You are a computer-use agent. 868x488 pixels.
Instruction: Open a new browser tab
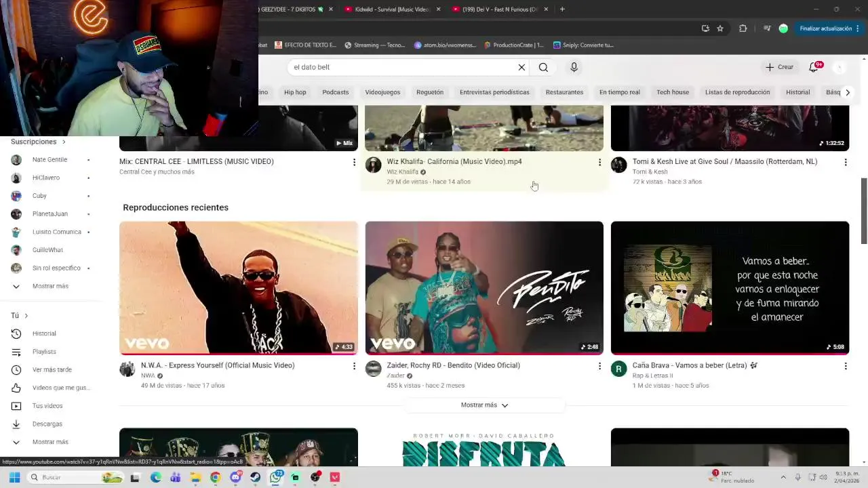[x=562, y=9]
